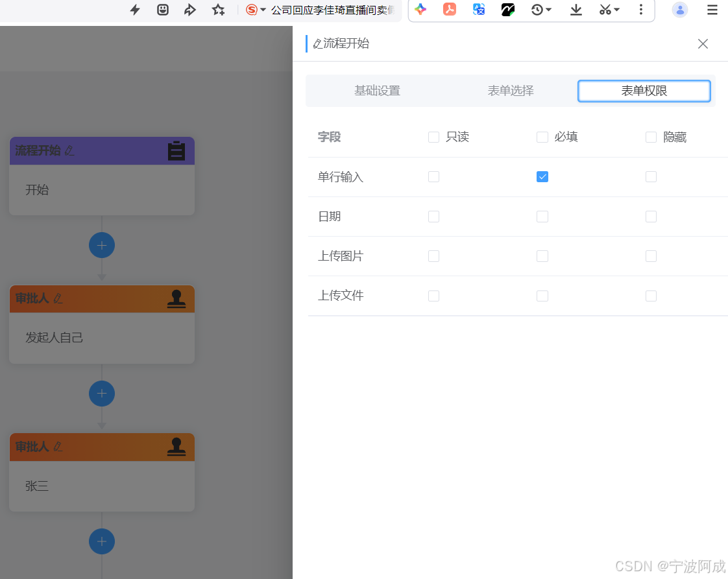This screenshot has width=728, height=579.
Task: Click the 上传文件 field label
Action: 341,296
